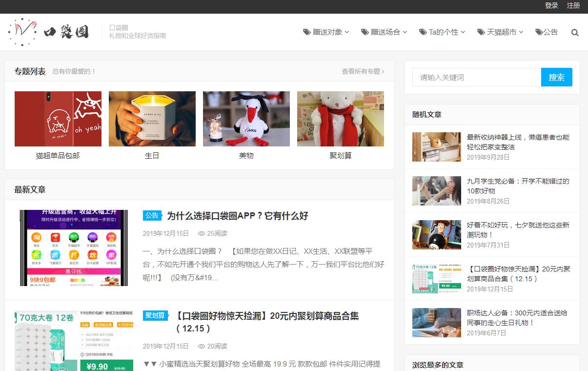This screenshot has width=588, height=371.
Task: Focus the 请输入关键词 search field
Action: coord(477,77)
